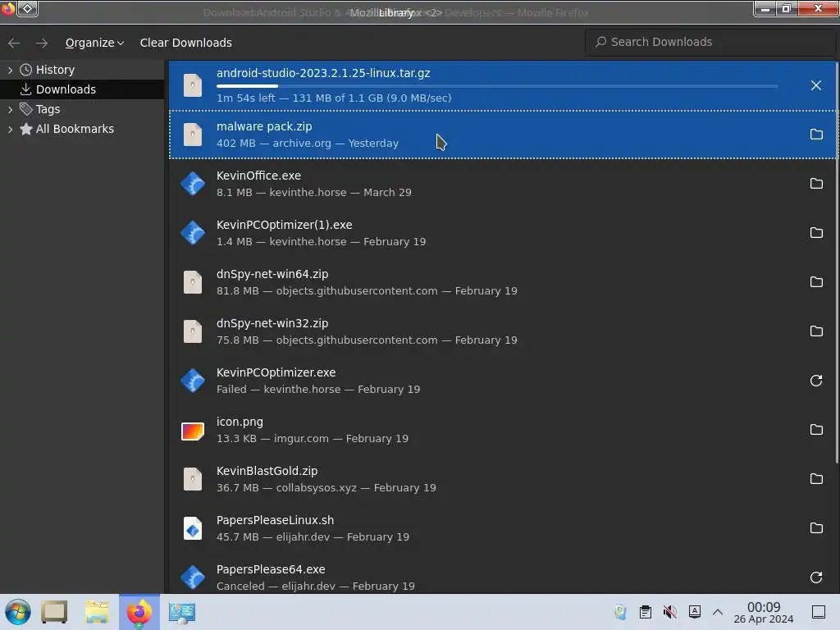This screenshot has height=630, width=840.
Task: Click the dnSpy-net-win64.zip file icon
Action: pos(192,282)
